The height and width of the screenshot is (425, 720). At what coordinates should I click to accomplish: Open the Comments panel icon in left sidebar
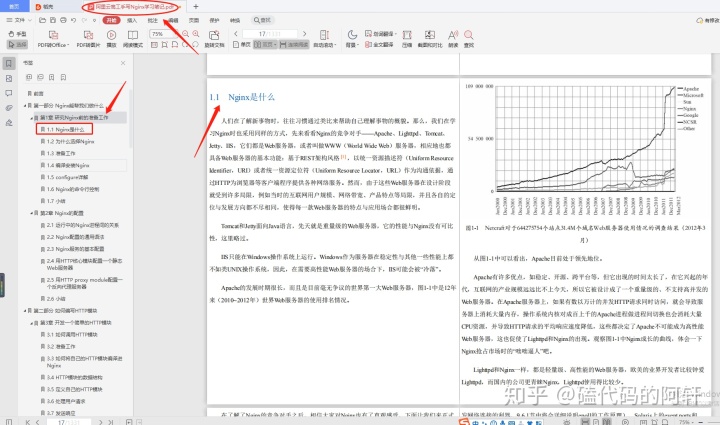click(9, 93)
